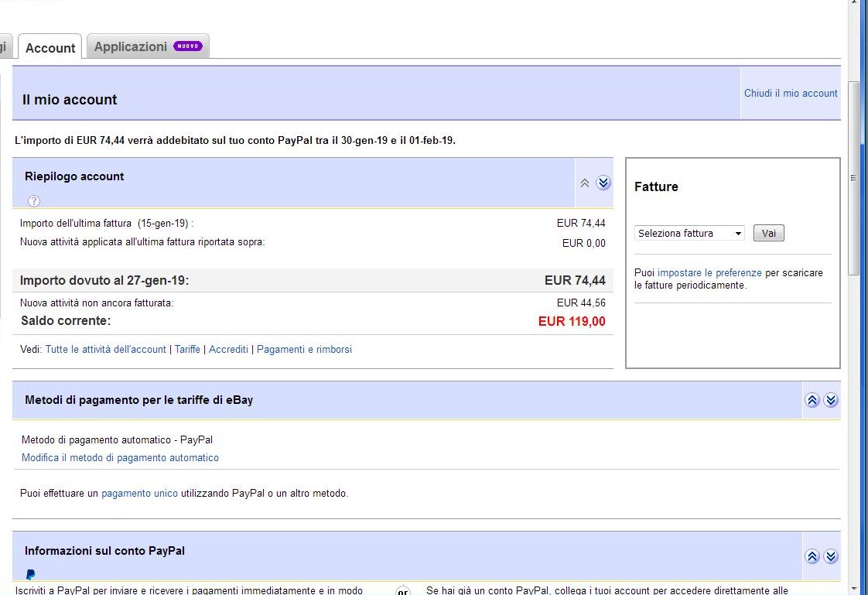Screen dimensions: 868x595
Task: Click the help question mark under Riepilogo account
Action: click(34, 201)
